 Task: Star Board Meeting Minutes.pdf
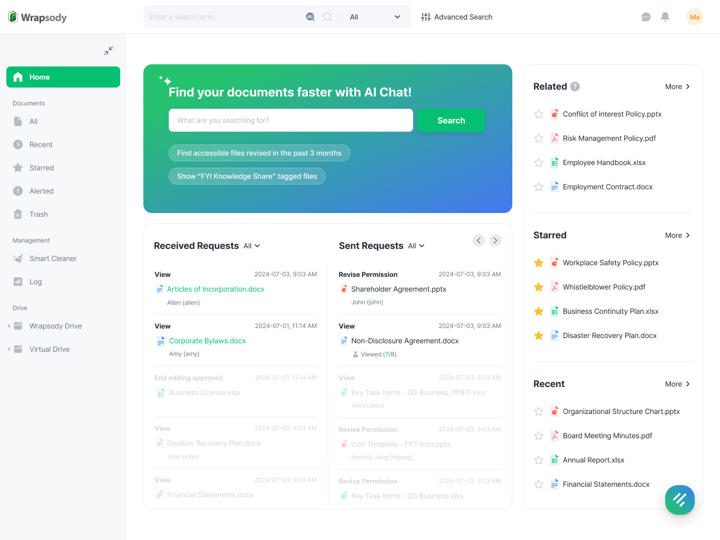pyautogui.click(x=539, y=436)
